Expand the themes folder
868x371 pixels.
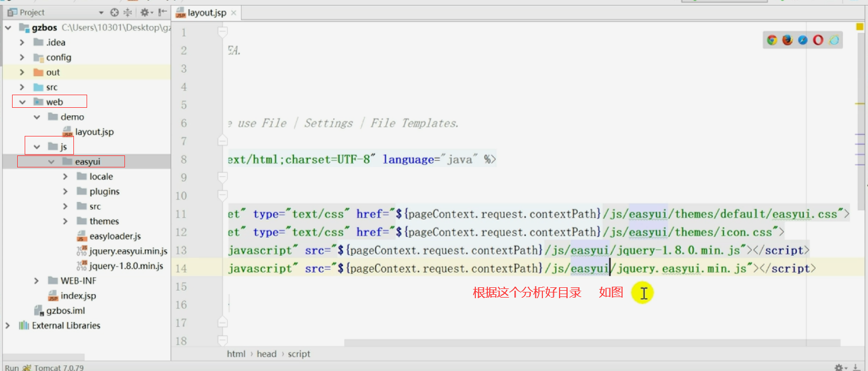(x=65, y=221)
